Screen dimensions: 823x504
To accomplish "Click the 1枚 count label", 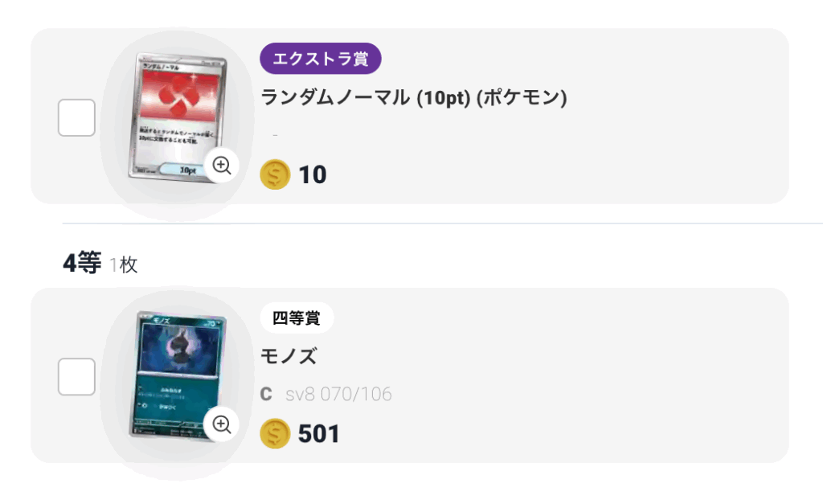I will point(123,264).
